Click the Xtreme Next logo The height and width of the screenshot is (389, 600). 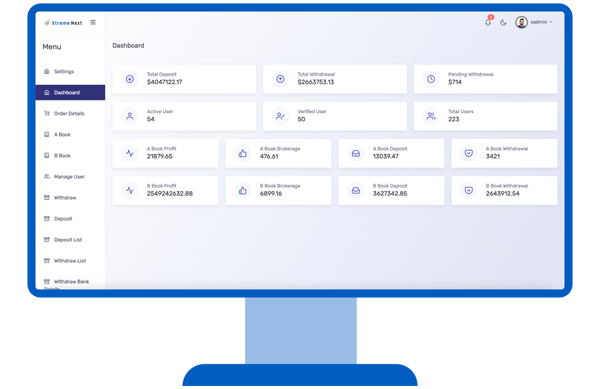click(x=63, y=23)
